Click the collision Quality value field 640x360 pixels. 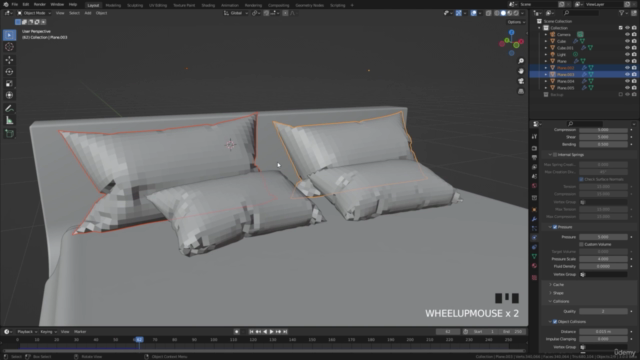point(603,311)
